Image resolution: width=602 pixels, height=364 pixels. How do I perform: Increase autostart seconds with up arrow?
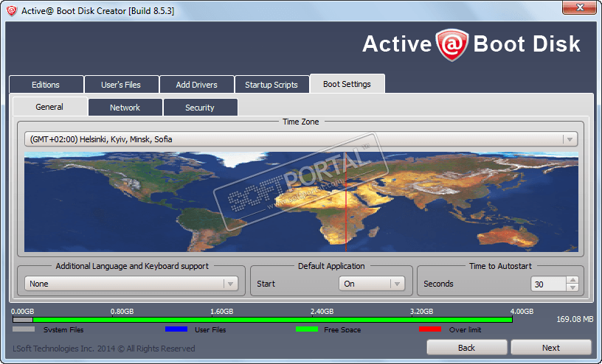tap(572, 281)
